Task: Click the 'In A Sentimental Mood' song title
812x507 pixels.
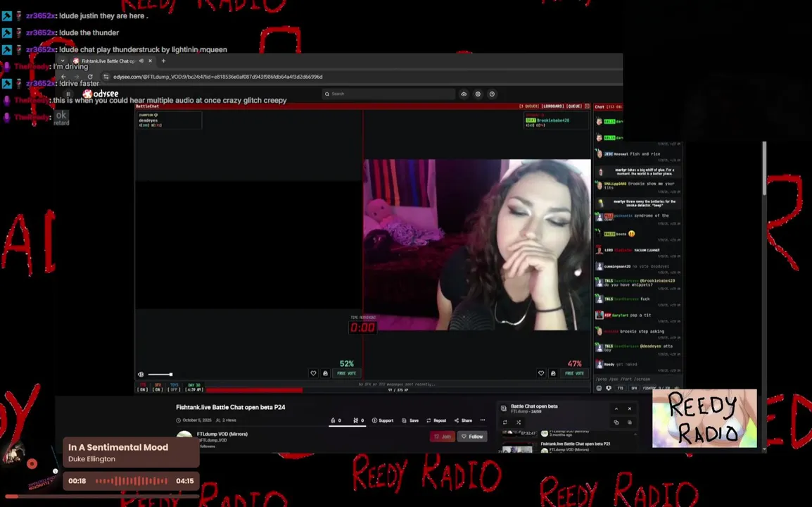Action: [118, 447]
